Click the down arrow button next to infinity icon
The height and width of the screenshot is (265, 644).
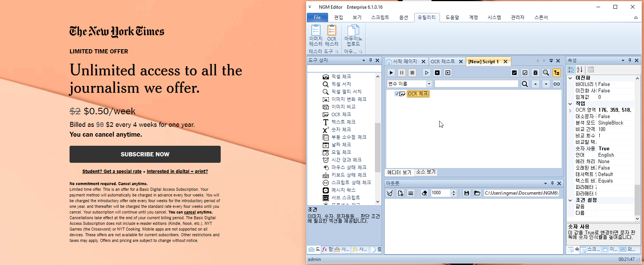(546, 84)
